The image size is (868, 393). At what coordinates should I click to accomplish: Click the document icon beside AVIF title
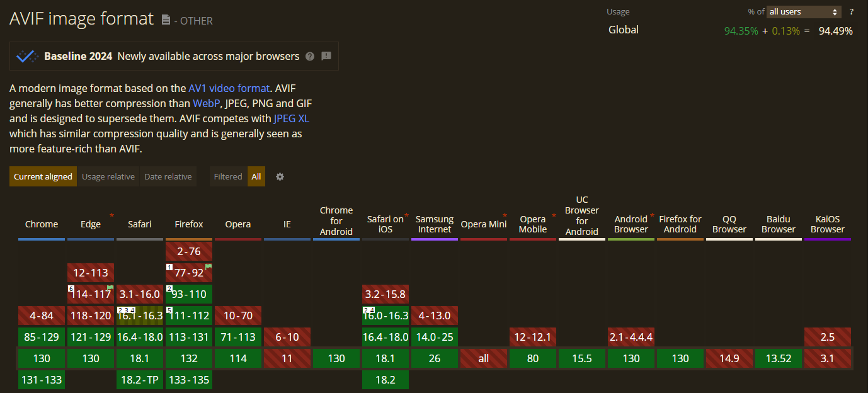click(166, 20)
